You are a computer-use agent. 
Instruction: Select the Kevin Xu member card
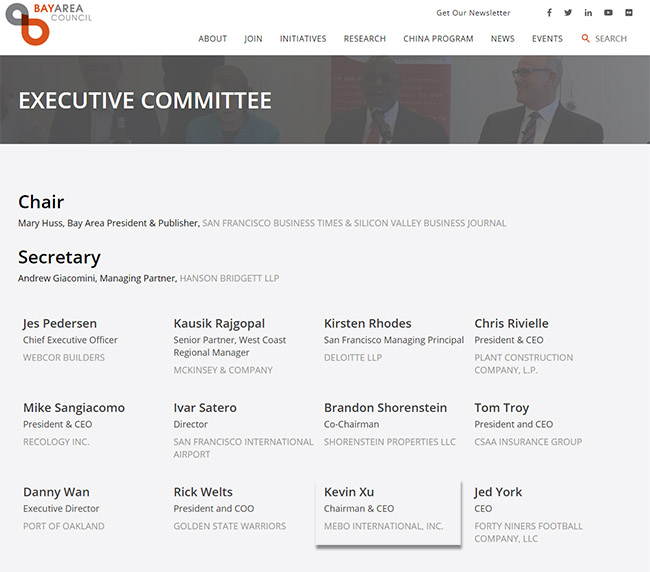(x=388, y=513)
